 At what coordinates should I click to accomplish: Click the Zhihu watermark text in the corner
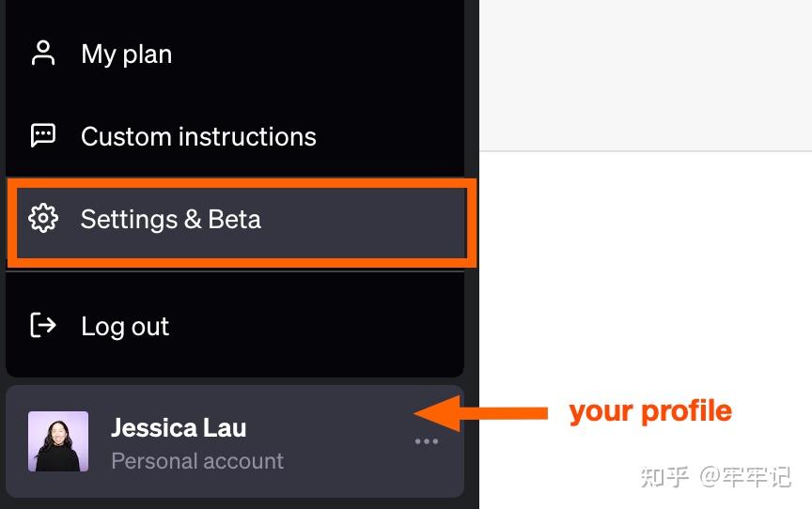pyautogui.click(x=716, y=477)
